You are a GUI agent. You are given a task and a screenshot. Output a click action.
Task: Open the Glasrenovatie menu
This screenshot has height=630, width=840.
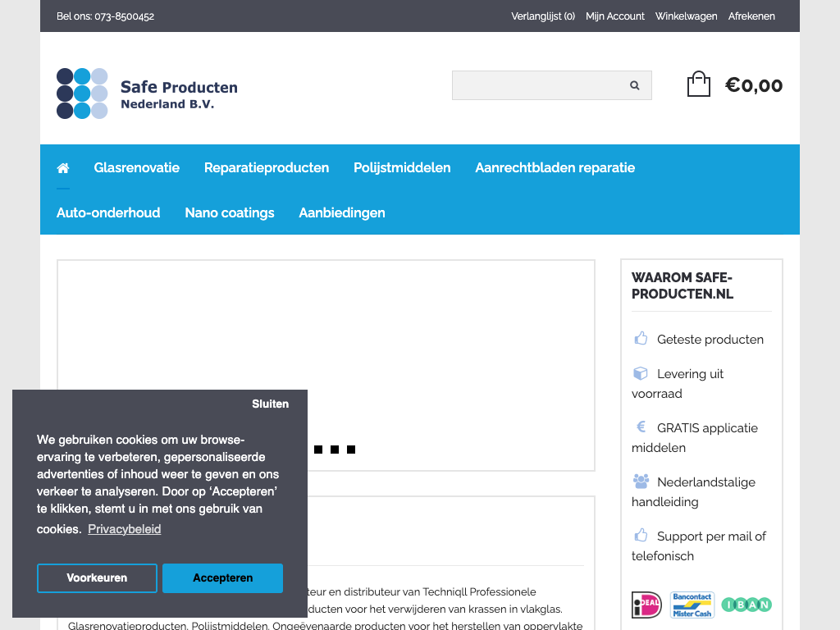[x=136, y=167]
